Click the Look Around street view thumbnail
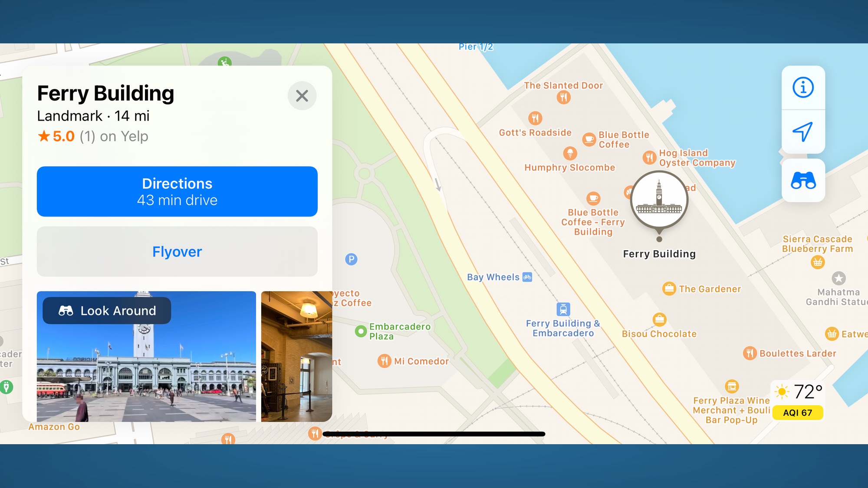868x488 pixels. click(x=146, y=356)
